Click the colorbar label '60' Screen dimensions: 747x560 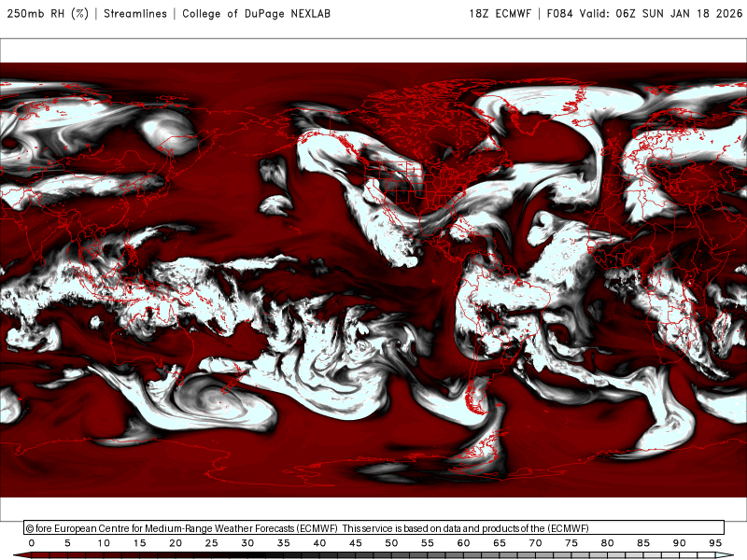pos(463,543)
